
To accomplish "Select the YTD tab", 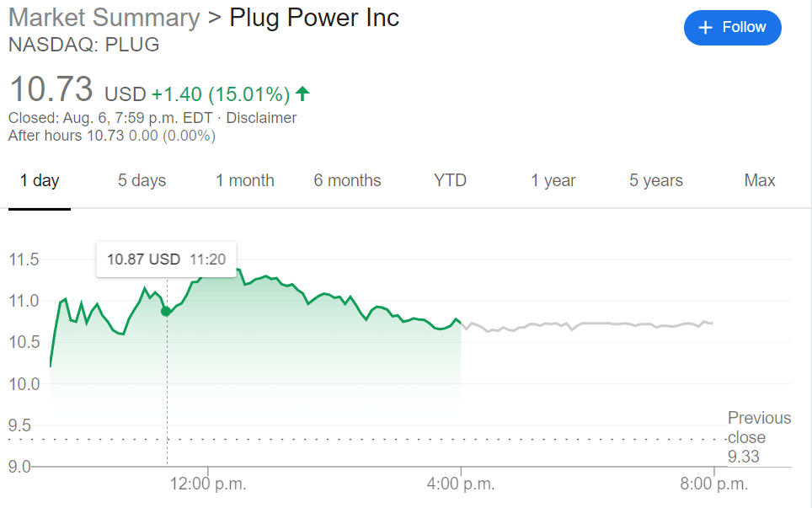I will coord(450,180).
